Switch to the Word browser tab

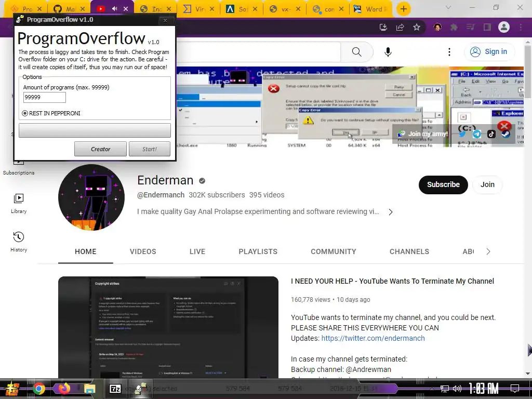370,9
